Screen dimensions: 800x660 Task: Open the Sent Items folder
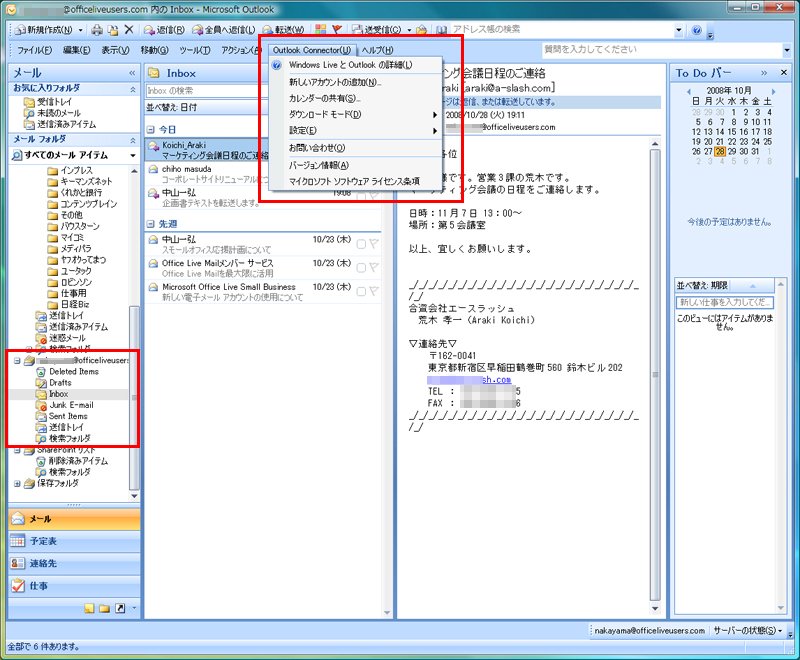(68, 416)
